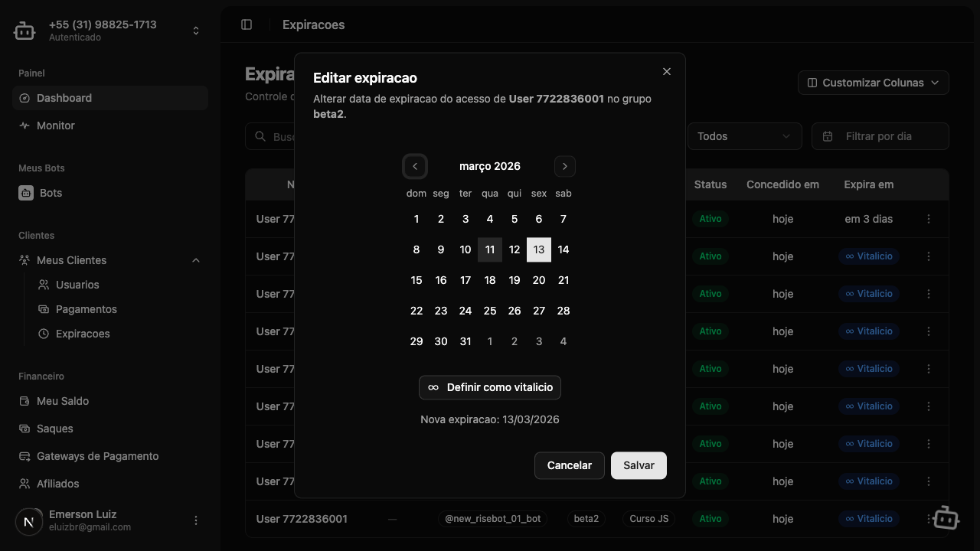Image resolution: width=980 pixels, height=551 pixels.
Task: Click columns icon in Customizar Colunas
Action: coord(812,83)
